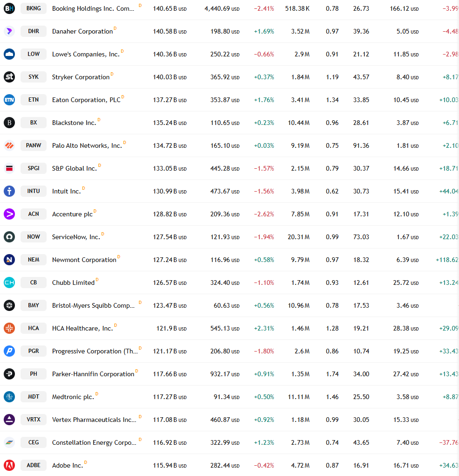Open the ADBE ticker symbol
This screenshot has width=459, height=476.
(34, 465)
